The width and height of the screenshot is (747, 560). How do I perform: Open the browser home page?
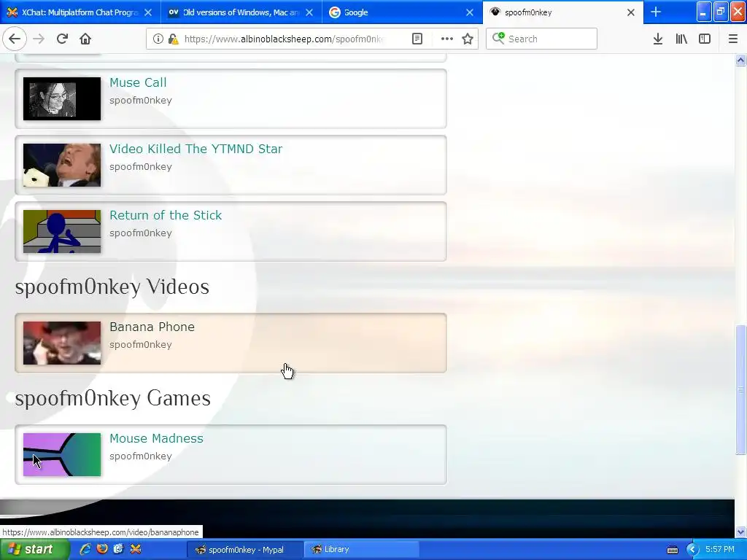[x=85, y=39]
